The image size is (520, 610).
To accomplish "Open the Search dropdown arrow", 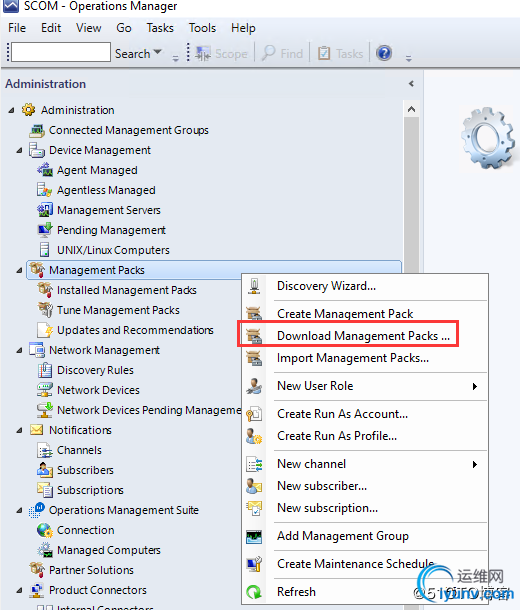I will [158, 52].
